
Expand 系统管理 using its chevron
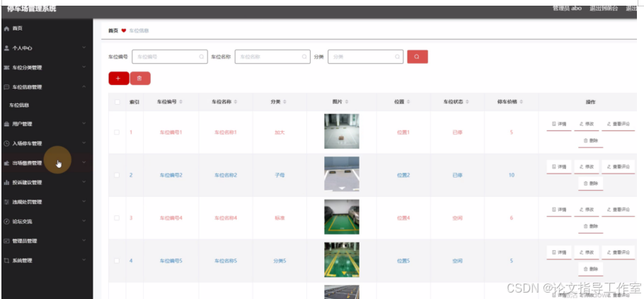(x=84, y=260)
